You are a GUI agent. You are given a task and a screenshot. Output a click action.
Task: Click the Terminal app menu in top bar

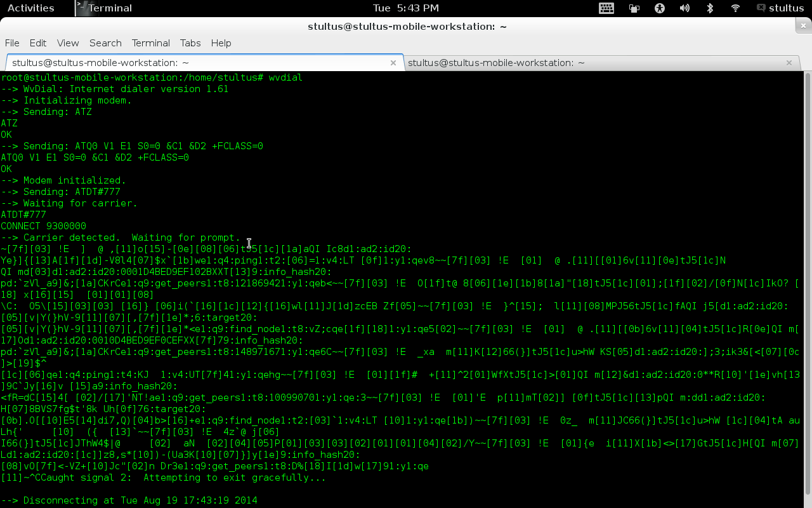pyautogui.click(x=103, y=8)
